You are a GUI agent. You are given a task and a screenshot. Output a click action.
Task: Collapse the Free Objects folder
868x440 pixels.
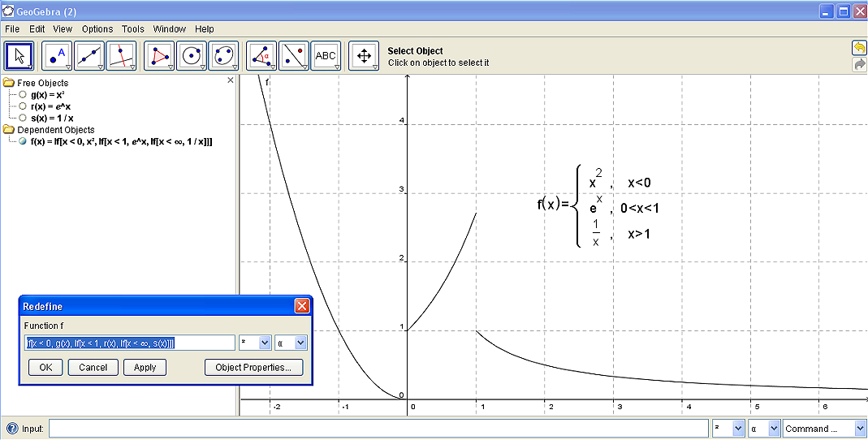[x=9, y=83]
